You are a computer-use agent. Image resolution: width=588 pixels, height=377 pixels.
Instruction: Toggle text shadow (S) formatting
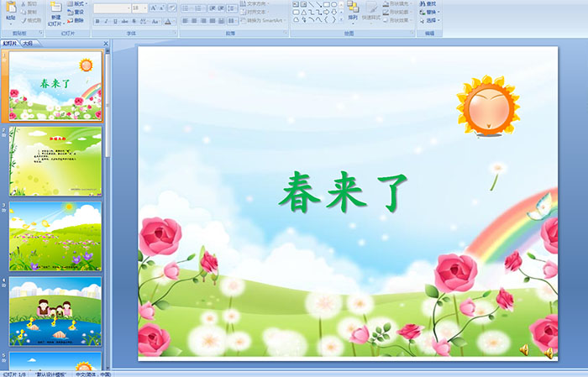coord(134,21)
